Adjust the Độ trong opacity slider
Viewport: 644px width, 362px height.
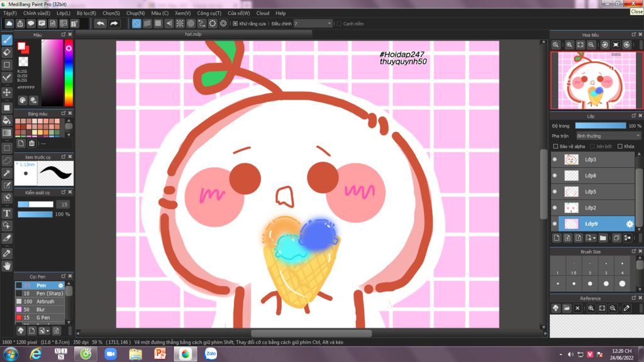click(x=601, y=126)
